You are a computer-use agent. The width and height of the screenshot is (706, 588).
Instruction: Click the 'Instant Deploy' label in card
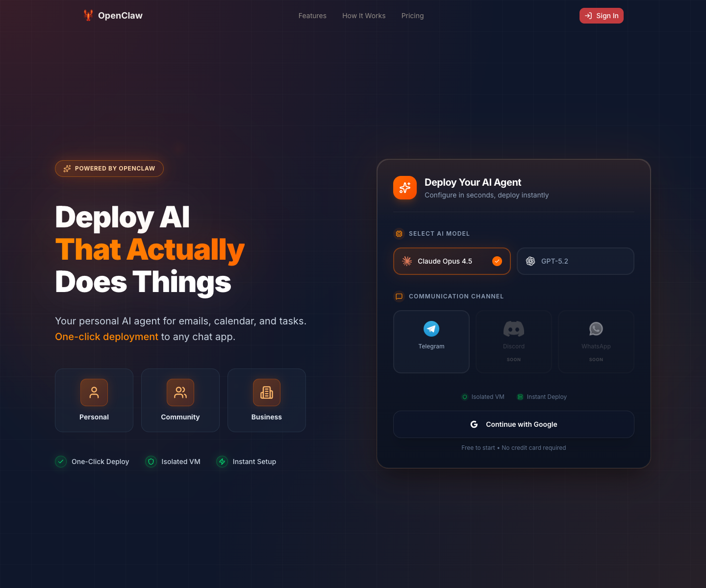point(547,397)
